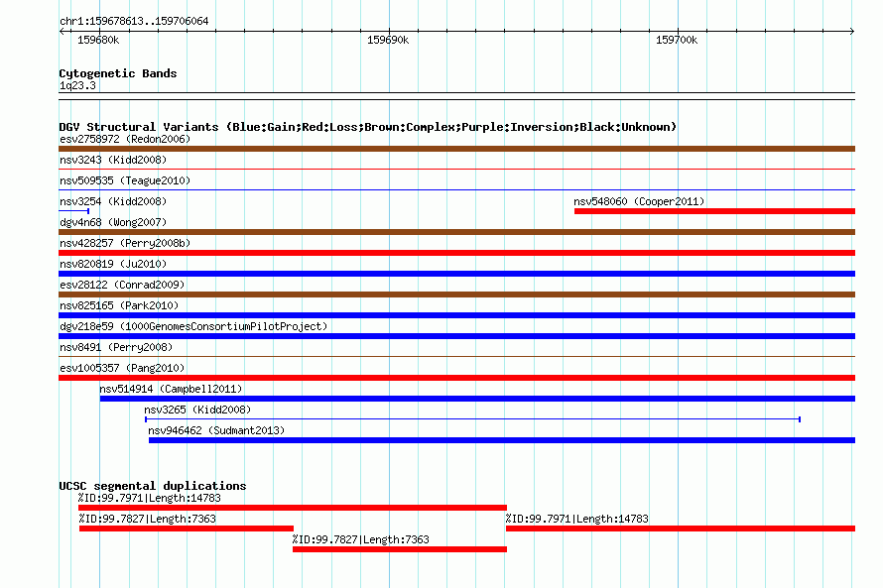Screen dimensions: 883x588
Task: Open nsv3243 (Kidd2008) variant label
Action: (x=113, y=160)
